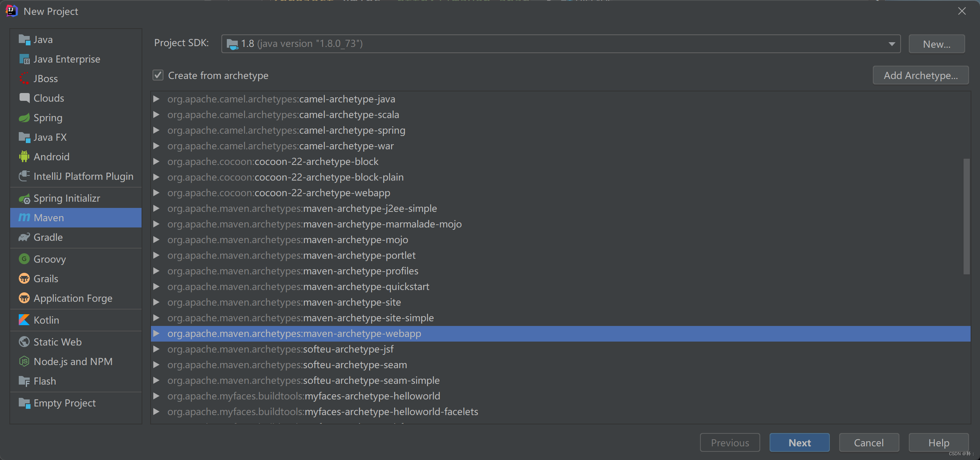Click the Spring Initializr icon
This screenshot has height=460, width=980.
[x=24, y=199]
